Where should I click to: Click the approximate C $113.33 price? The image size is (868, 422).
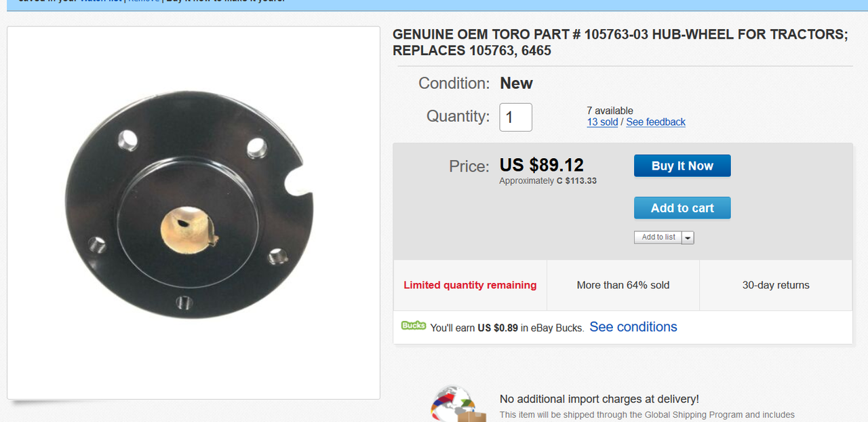tap(548, 181)
